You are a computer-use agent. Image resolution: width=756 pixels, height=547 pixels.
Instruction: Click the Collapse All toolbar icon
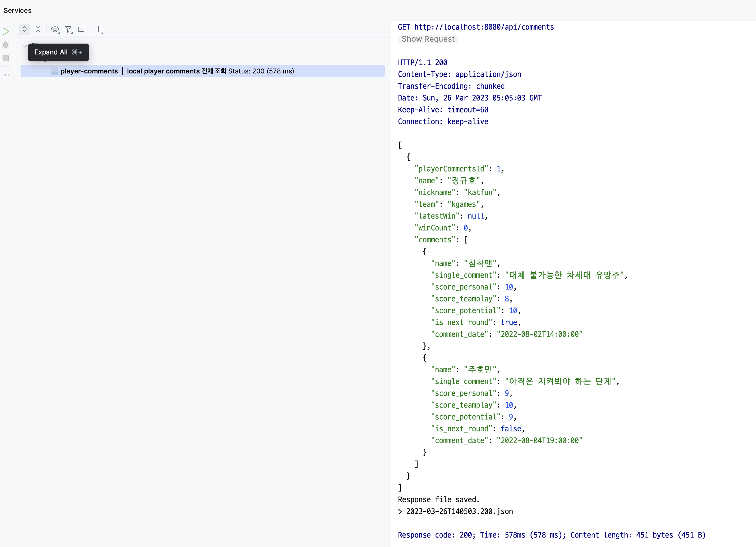click(x=38, y=29)
